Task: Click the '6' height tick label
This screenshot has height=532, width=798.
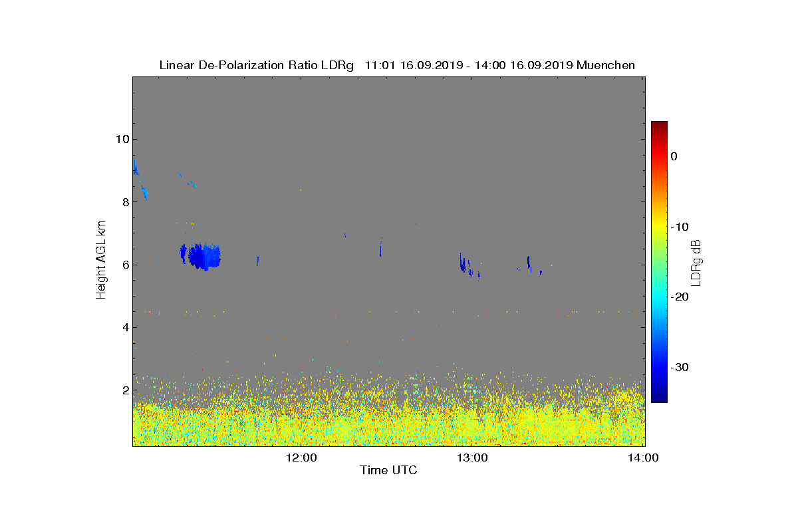Action: coord(125,265)
